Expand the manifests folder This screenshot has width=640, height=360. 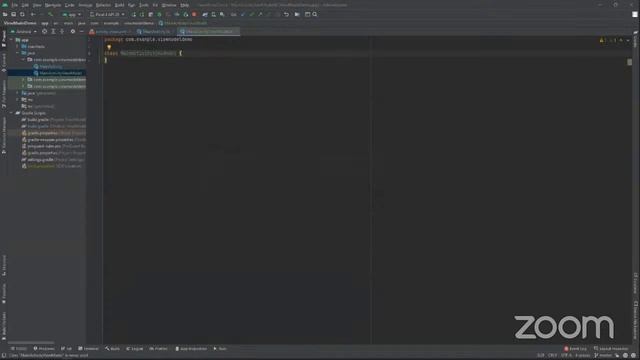coord(18,47)
